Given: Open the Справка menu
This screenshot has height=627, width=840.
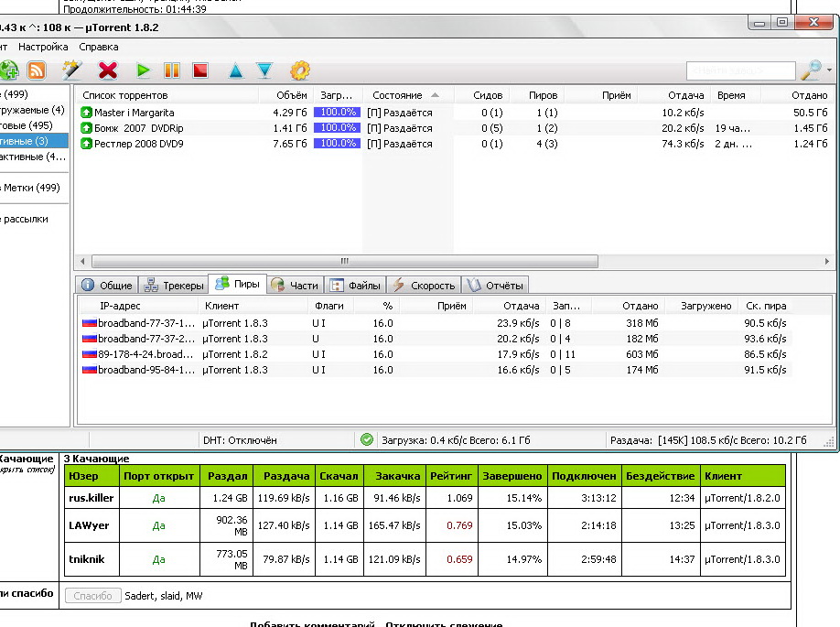Looking at the screenshot, I should (99, 47).
